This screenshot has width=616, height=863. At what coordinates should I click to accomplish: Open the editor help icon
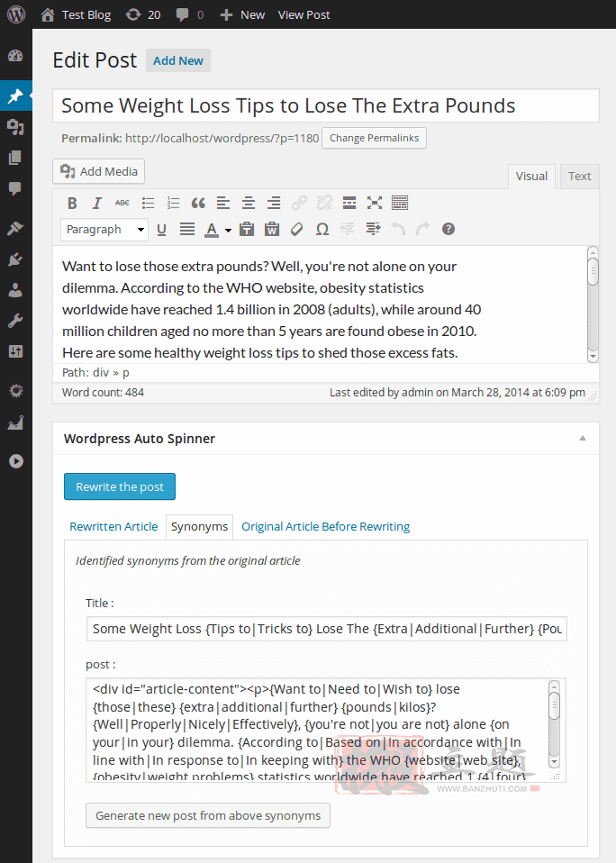[x=448, y=230]
